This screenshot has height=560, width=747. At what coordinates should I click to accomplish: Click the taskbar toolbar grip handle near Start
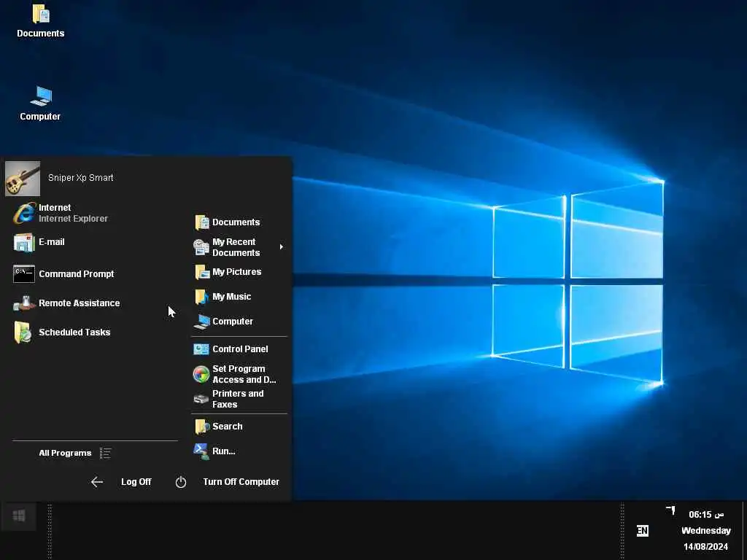pyautogui.click(x=50, y=531)
